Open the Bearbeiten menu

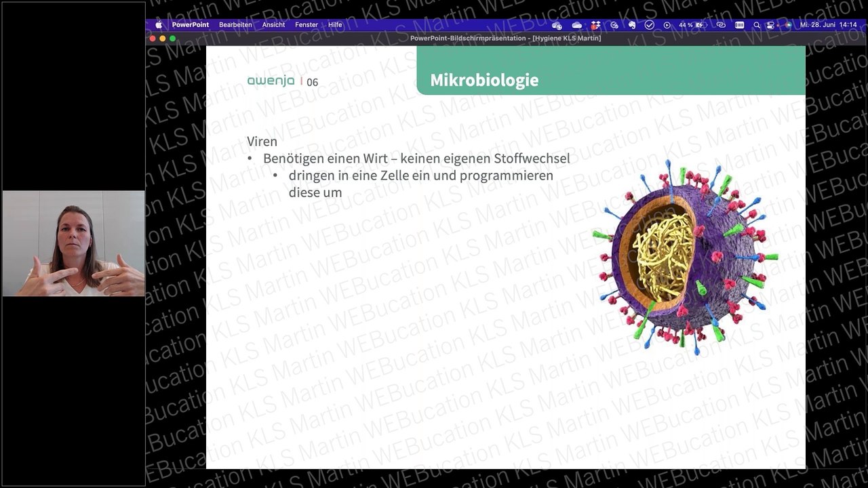[235, 24]
